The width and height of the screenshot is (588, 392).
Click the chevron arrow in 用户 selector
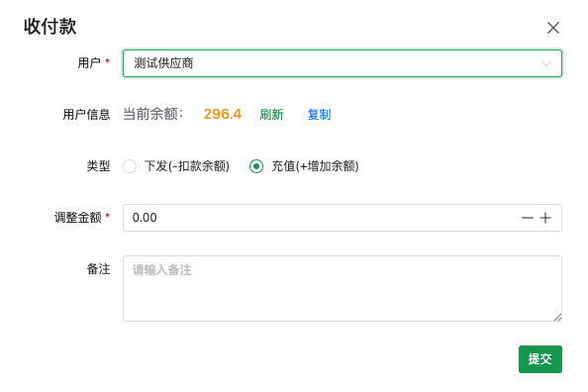(546, 63)
